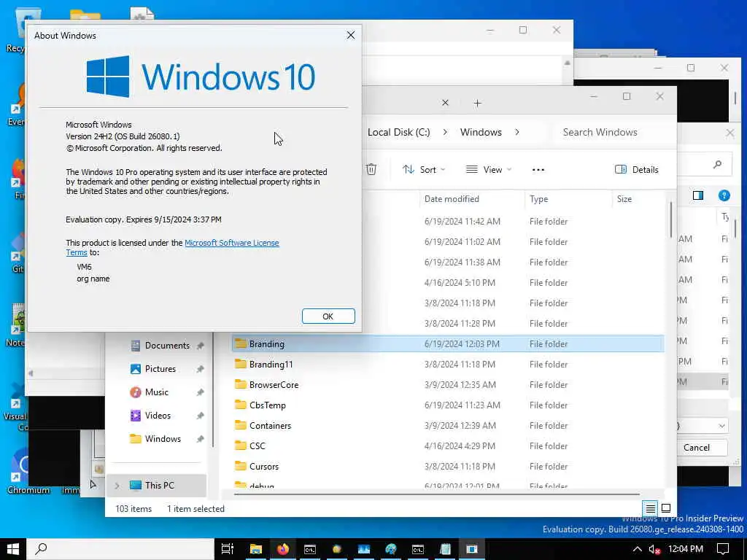Image resolution: width=747 pixels, height=560 pixels.
Task: Click the taskbar search box
Action: (x=120, y=549)
